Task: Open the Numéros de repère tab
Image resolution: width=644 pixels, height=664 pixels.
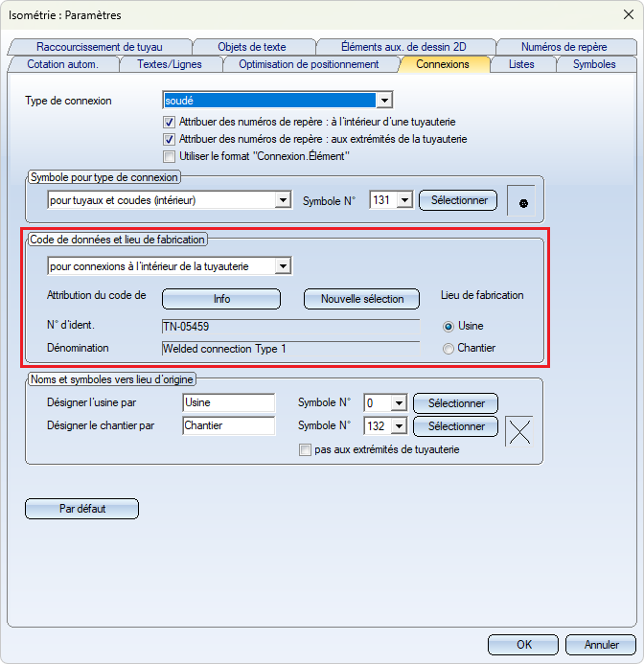Action: pos(563,47)
